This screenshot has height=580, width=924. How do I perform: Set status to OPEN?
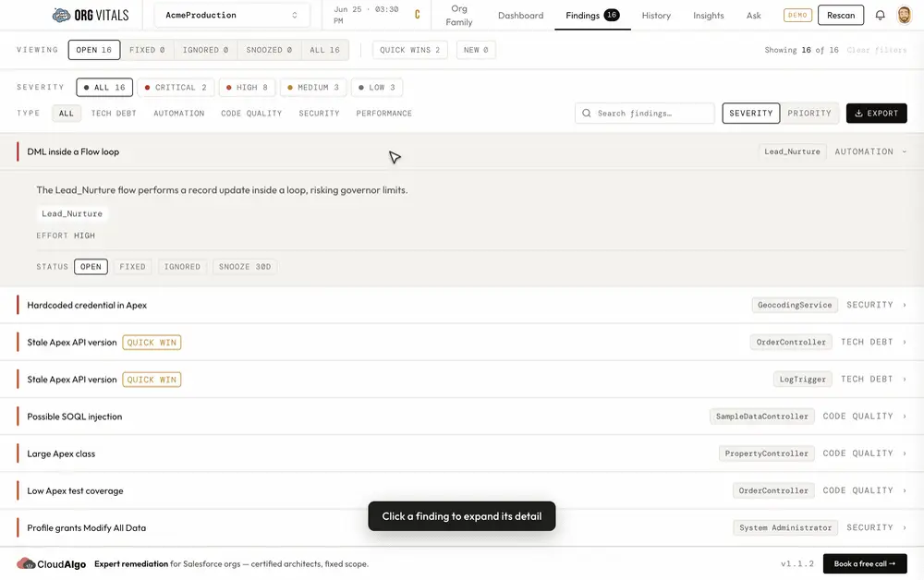91,267
